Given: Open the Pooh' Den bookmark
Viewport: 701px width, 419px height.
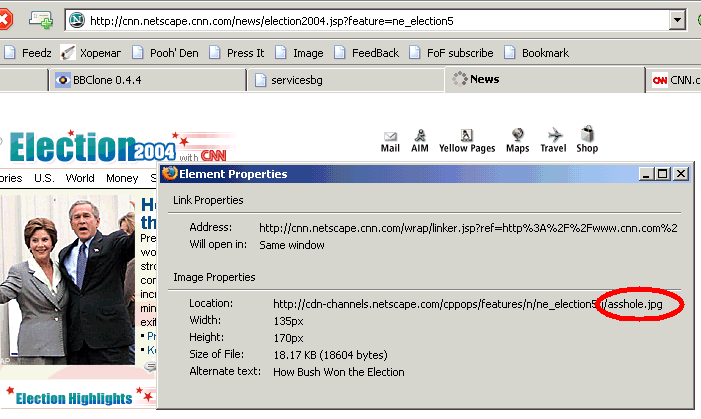Looking at the screenshot, I should pos(165,53).
